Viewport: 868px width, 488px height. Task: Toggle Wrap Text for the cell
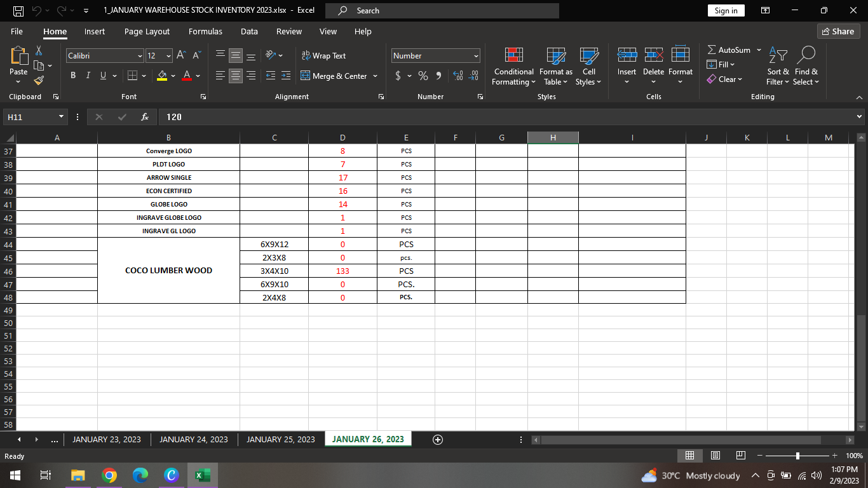pos(323,56)
